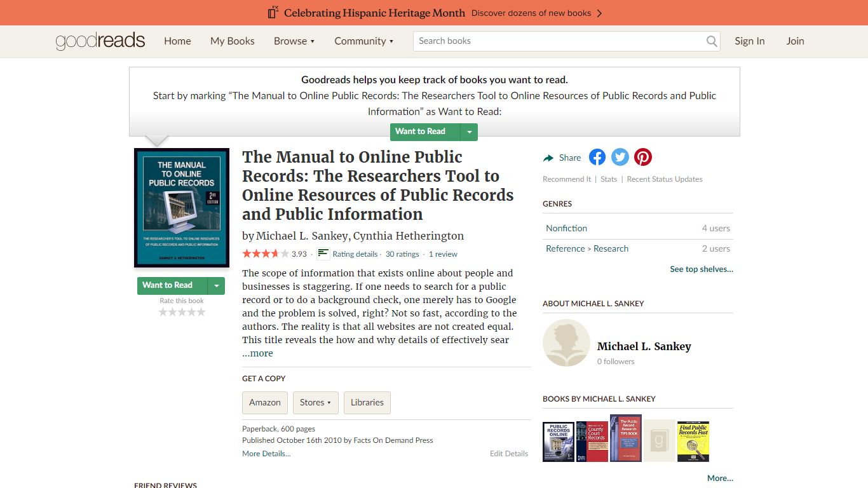Click Michael L. Sankey name in About section
Image resolution: width=868 pixels, height=488 pixels.
[644, 346]
